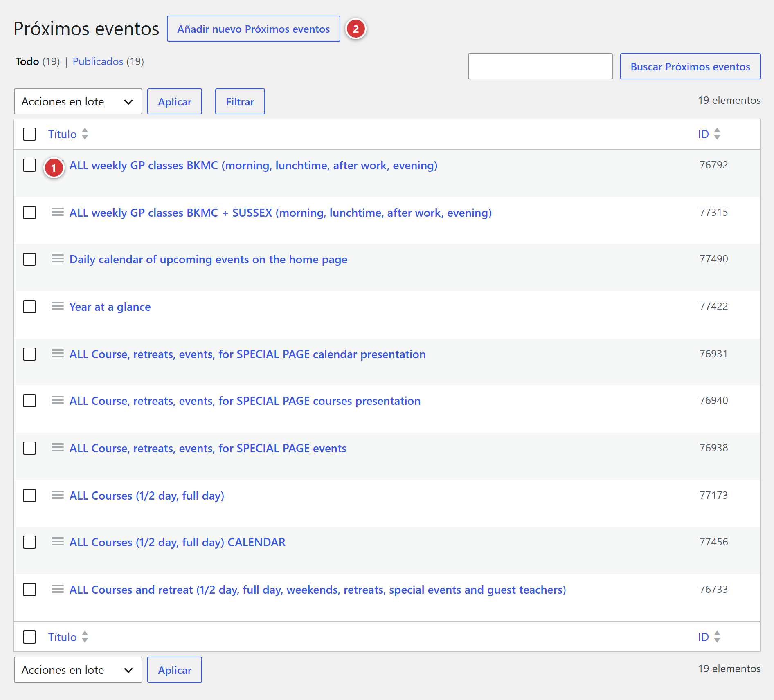Focus the search events text field
The image size is (774, 700).
tap(540, 66)
